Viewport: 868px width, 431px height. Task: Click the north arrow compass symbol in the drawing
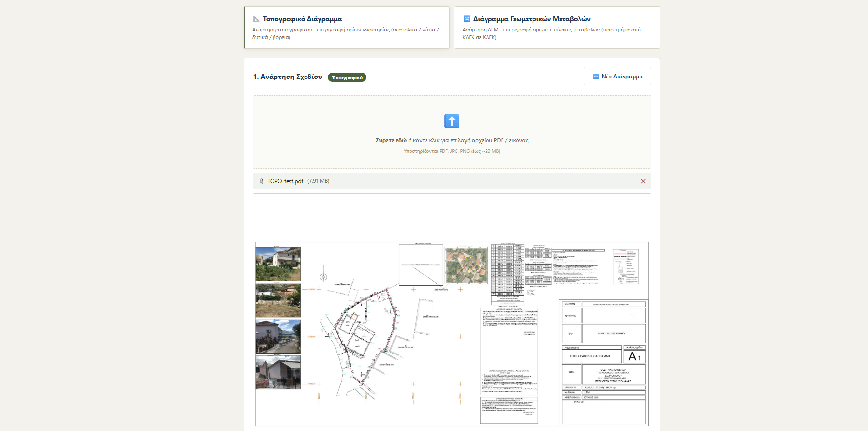coord(323,276)
